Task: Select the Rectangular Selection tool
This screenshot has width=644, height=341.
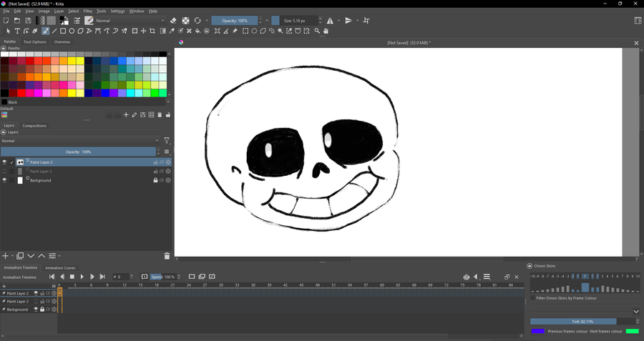Action: tap(245, 31)
